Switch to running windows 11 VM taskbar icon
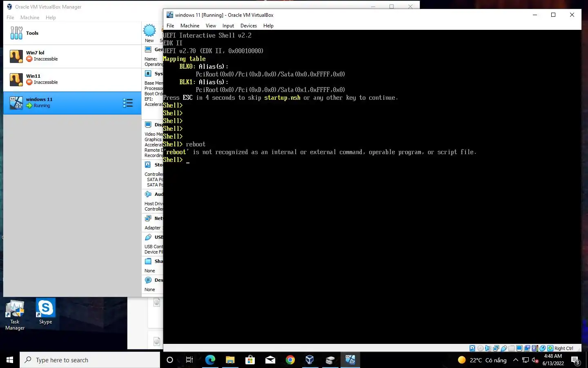 (350, 360)
